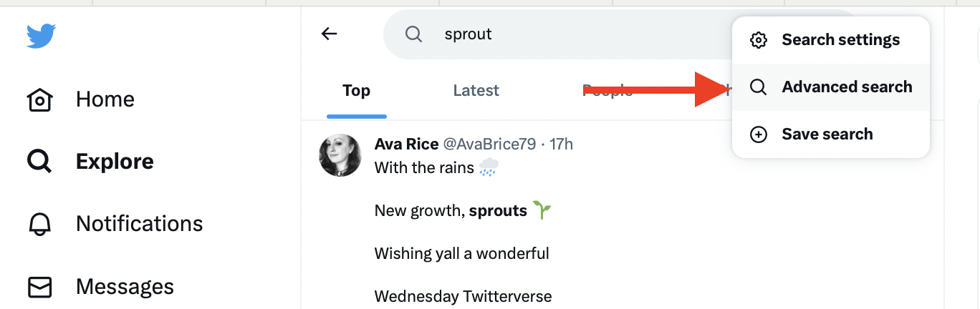The width and height of the screenshot is (980, 309).
Task: Open the 17h tweet timestamp
Action: (x=561, y=144)
